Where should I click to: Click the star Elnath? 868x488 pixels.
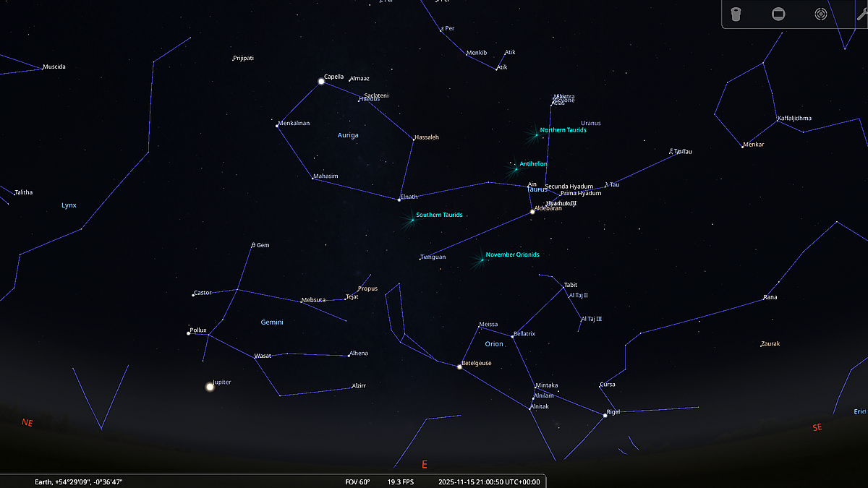pos(399,200)
